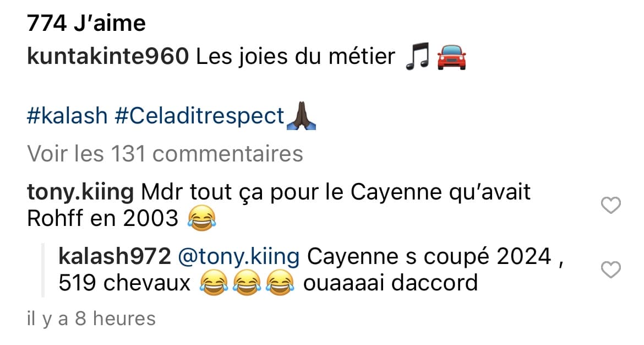Tap the first laughing emoji after chevaux

pyautogui.click(x=214, y=283)
